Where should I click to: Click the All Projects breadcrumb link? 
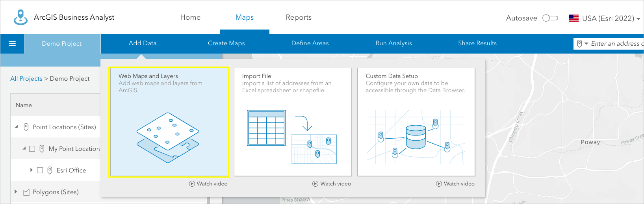26,79
